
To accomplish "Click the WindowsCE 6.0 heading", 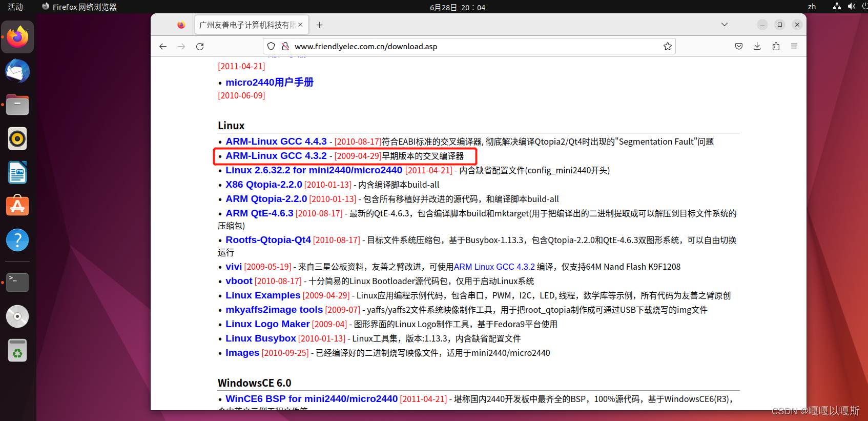I will [x=255, y=383].
